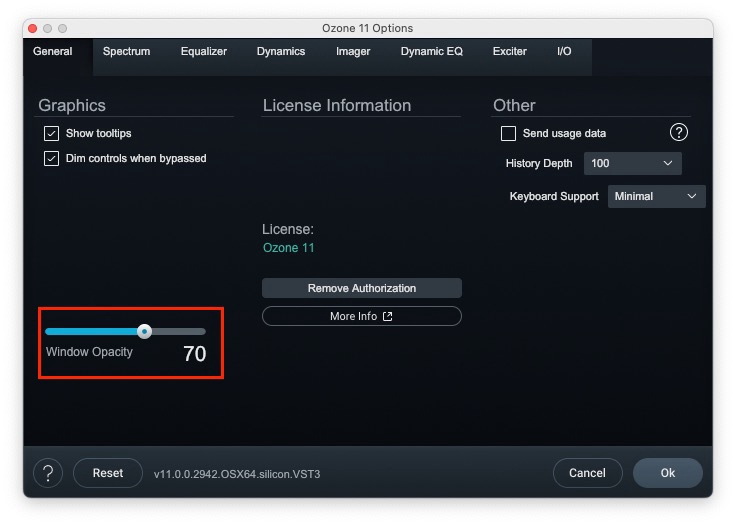This screenshot has width=736, height=525.
Task: Open the Imager tab
Action: [x=353, y=51]
